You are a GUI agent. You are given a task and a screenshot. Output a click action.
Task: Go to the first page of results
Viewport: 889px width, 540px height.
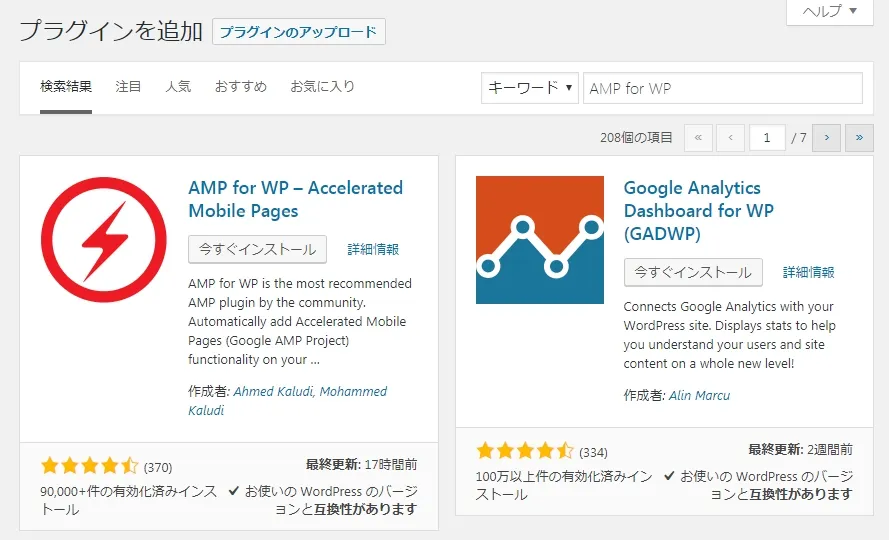tap(698, 138)
